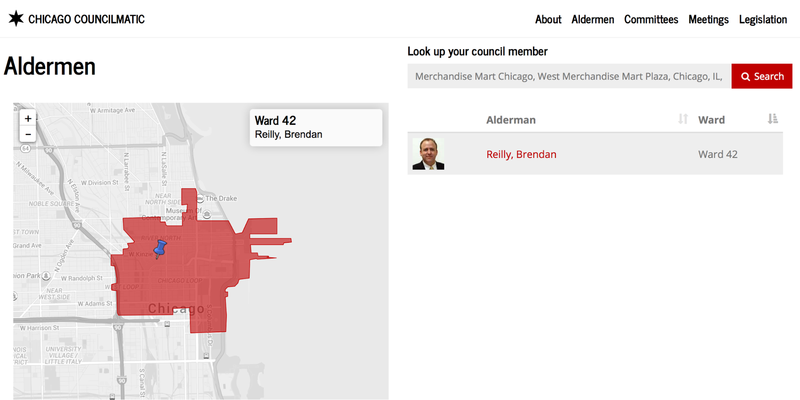Sort the table by Alderman column arrows
This screenshot has height=400, width=800.
click(683, 119)
